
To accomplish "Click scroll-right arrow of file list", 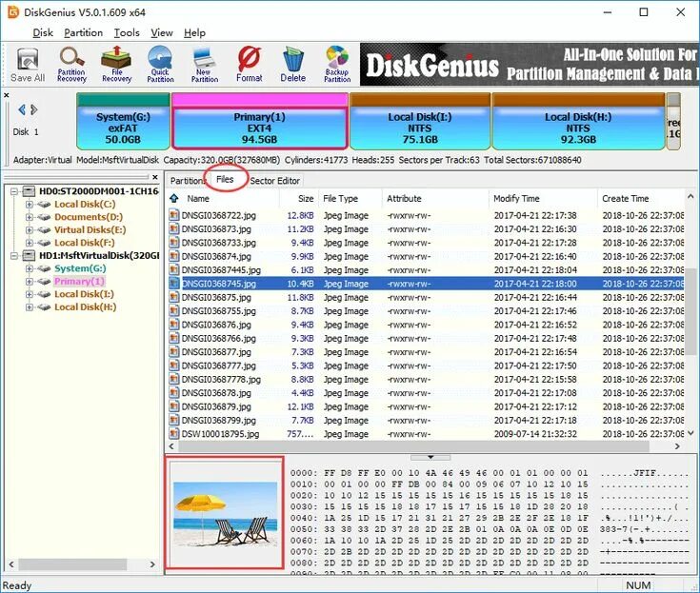I will [677, 446].
